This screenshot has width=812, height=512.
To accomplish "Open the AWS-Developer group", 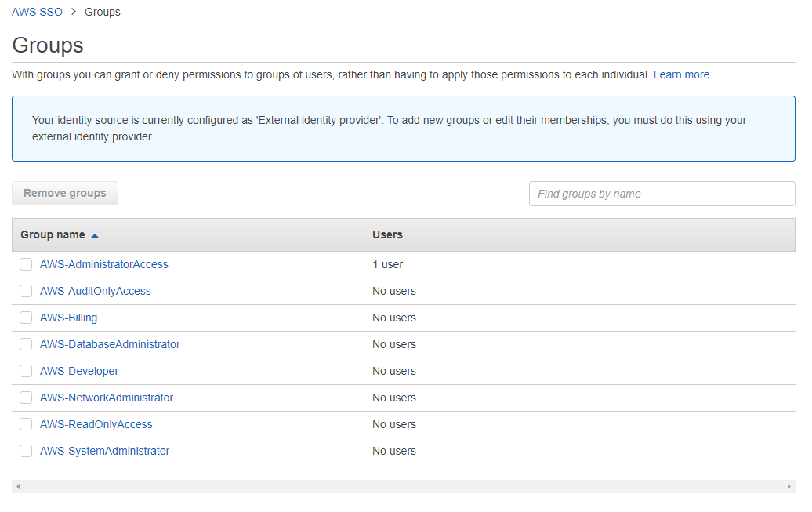I will click(x=79, y=371).
